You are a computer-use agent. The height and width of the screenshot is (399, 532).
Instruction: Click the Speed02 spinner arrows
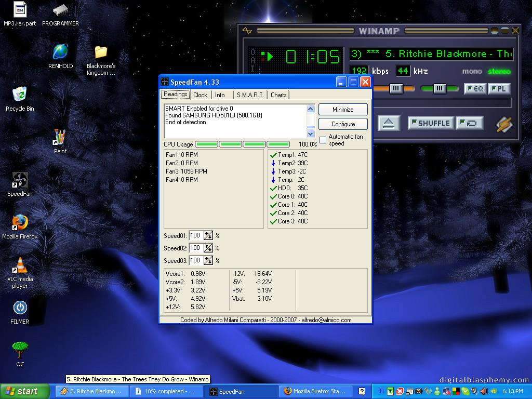[x=208, y=248]
